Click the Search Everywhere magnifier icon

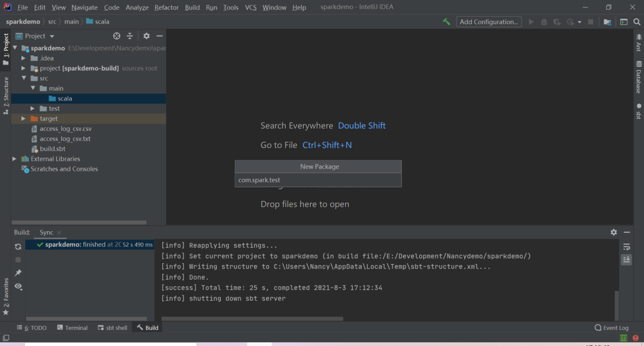coord(637,22)
